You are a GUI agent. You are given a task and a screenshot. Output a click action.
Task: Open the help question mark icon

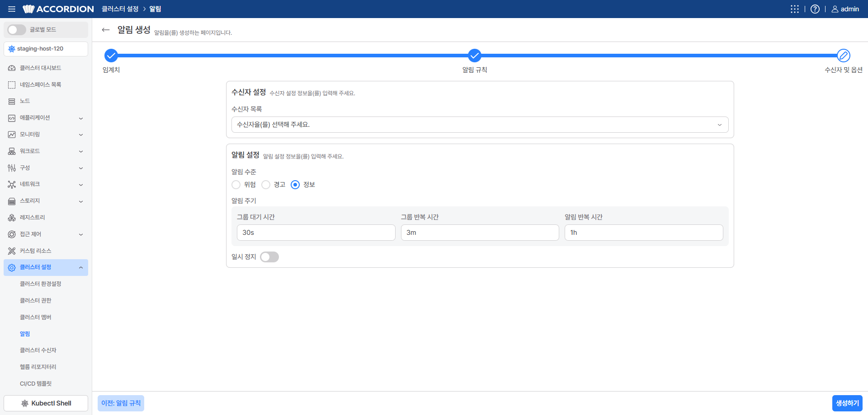pos(815,9)
